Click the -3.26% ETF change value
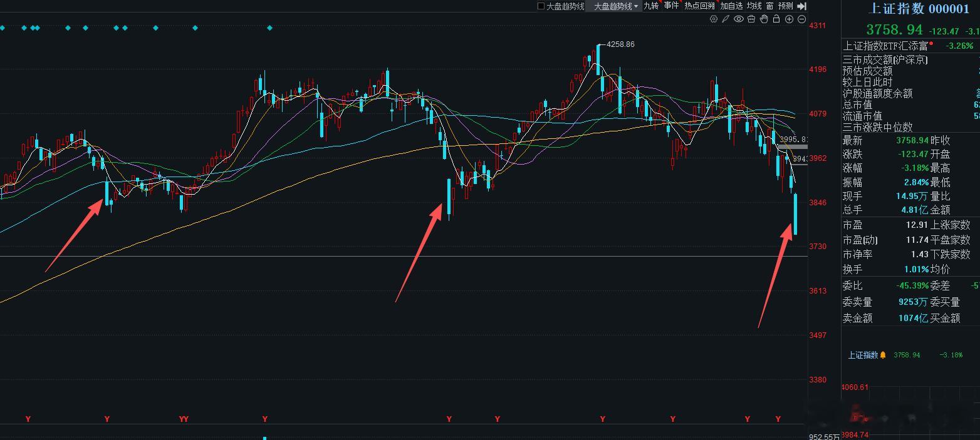Image resolution: width=980 pixels, height=440 pixels. 960,46
